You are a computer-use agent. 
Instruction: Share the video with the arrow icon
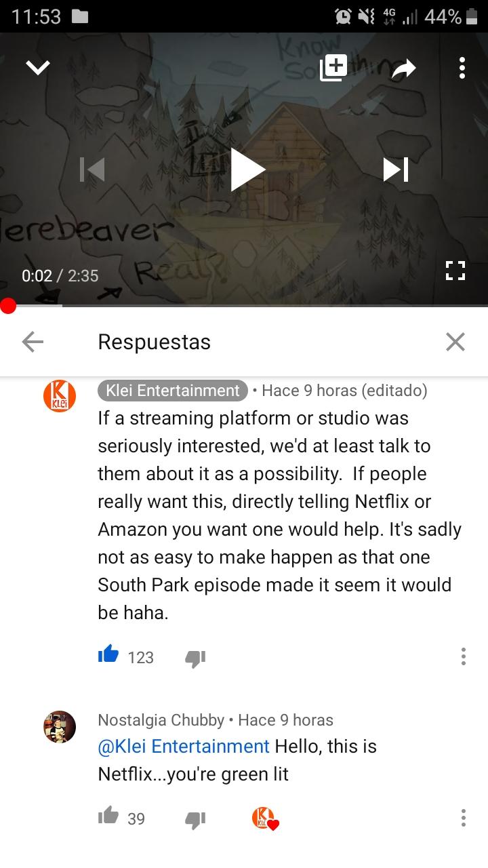403,67
